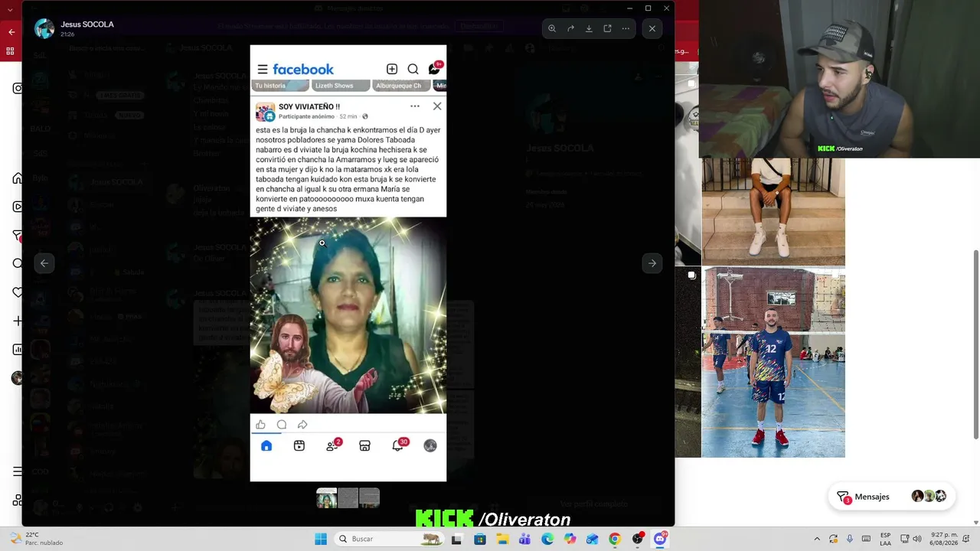This screenshot has height=551, width=980.
Task: Click the taskbar Buscar search box
Action: coord(390,539)
